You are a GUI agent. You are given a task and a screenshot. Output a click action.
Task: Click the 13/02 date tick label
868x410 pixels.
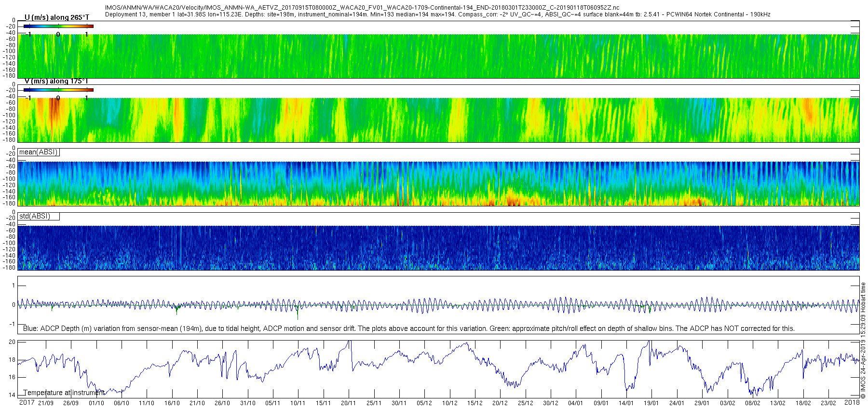coord(778,403)
